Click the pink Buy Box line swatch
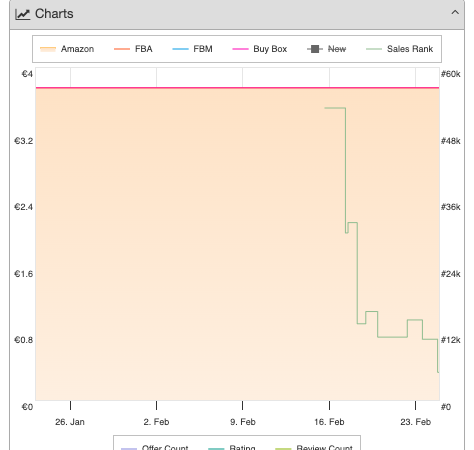Image resolution: width=474 pixels, height=450 pixels. (x=240, y=49)
